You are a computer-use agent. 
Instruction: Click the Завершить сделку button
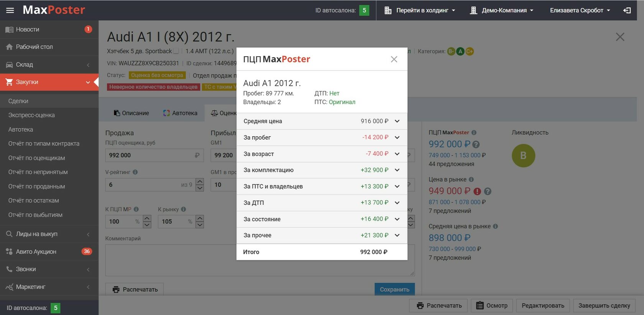604,305
